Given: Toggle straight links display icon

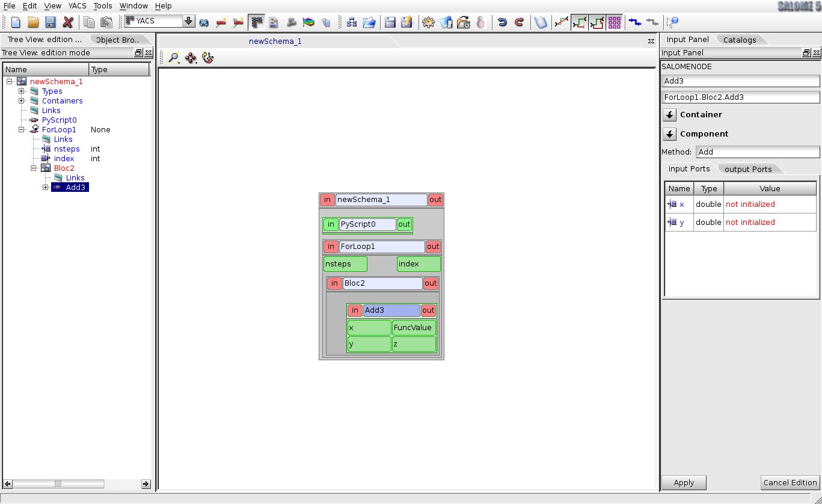Looking at the screenshot, I should pyautogui.click(x=561, y=22).
